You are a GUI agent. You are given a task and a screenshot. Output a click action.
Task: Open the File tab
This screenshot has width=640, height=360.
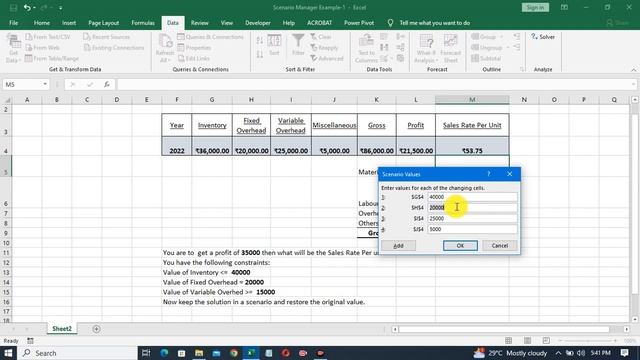click(x=13, y=23)
